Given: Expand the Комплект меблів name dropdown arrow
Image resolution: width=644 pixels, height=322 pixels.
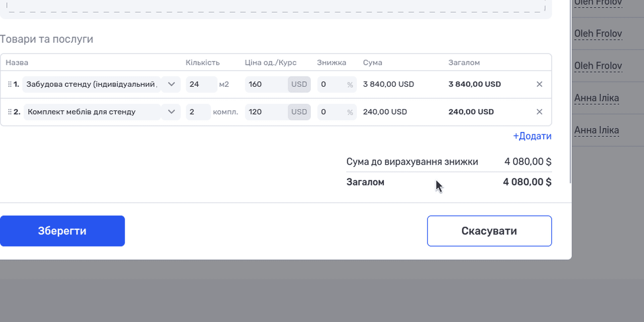Looking at the screenshot, I should point(171,112).
